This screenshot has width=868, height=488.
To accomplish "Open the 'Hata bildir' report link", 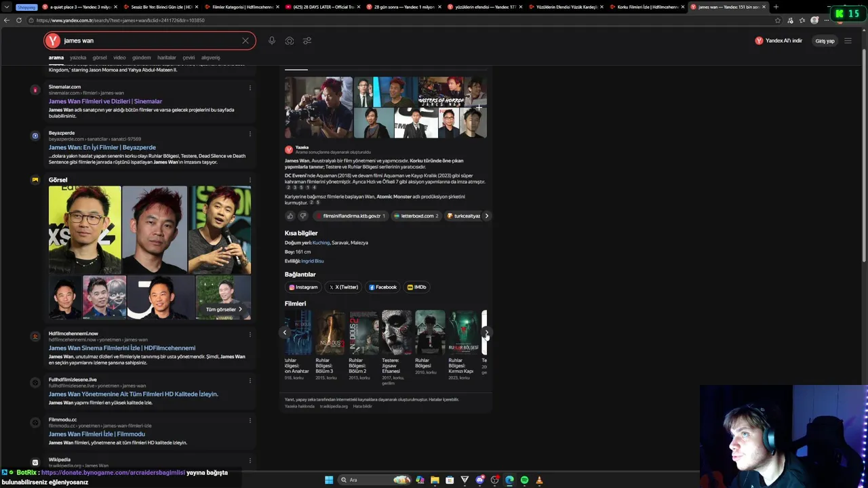I will click(363, 406).
